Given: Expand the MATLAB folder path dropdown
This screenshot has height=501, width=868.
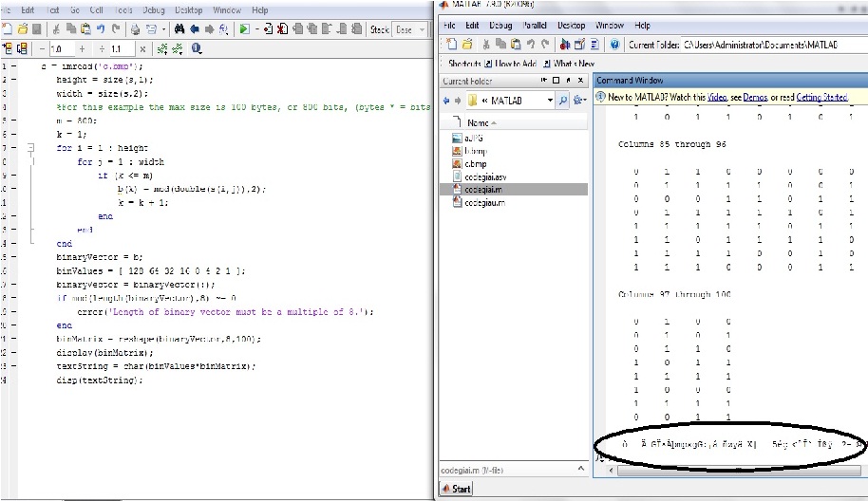Looking at the screenshot, I should (x=549, y=100).
